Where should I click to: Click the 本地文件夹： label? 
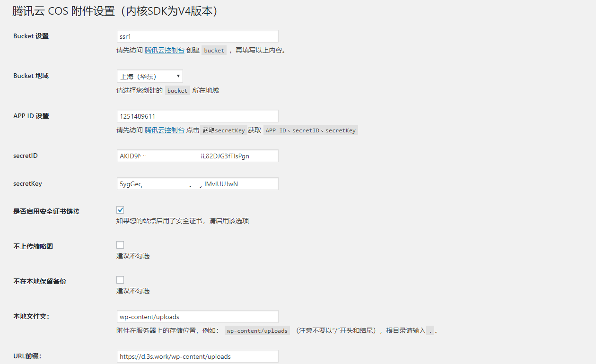pos(31,316)
